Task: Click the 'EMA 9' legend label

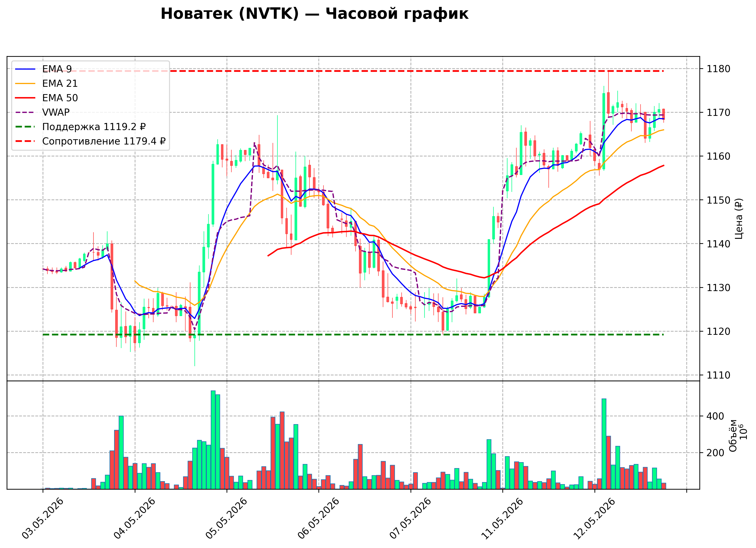Action: pos(57,69)
